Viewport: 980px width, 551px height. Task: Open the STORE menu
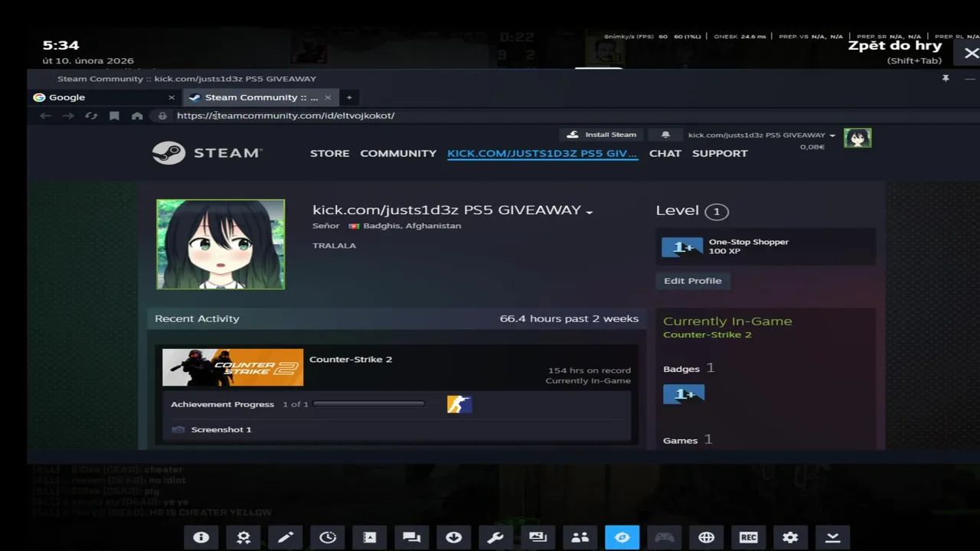330,153
